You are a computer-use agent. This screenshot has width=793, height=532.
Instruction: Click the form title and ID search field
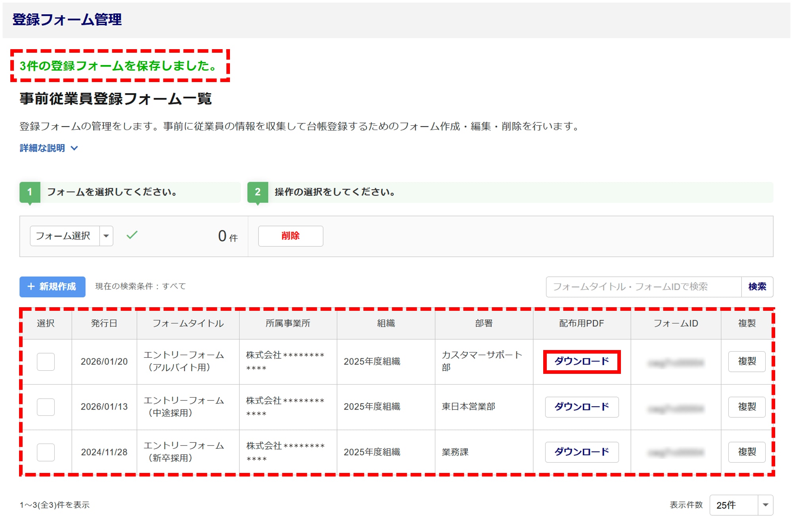coord(643,287)
